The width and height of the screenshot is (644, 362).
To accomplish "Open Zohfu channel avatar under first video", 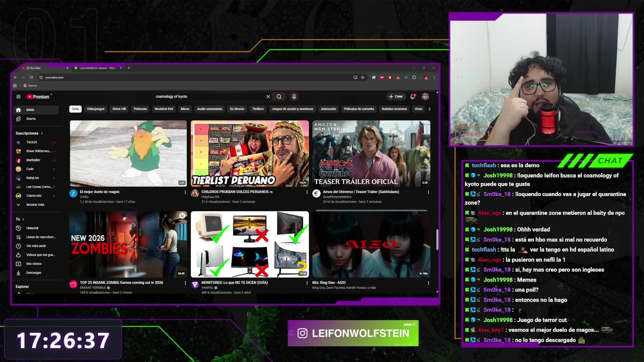I will coord(73,194).
